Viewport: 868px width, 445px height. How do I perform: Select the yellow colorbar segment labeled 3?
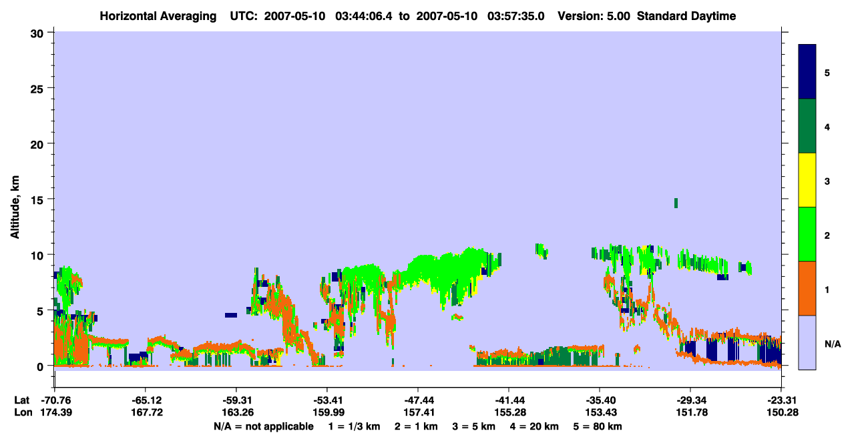click(x=807, y=180)
